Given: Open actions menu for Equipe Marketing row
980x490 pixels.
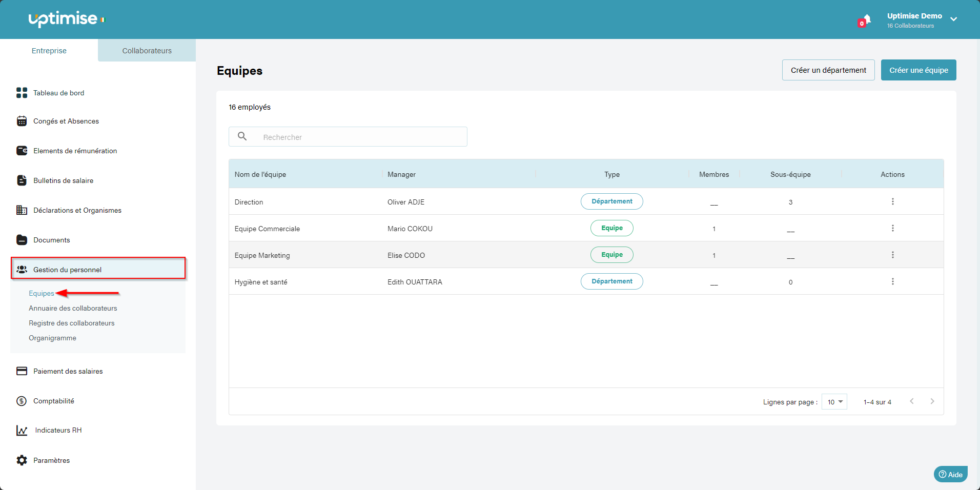Looking at the screenshot, I should pyautogui.click(x=892, y=255).
